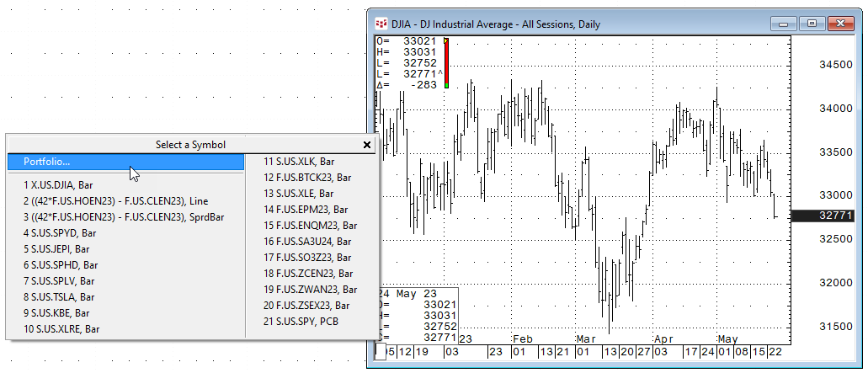The width and height of the screenshot is (868, 373).
Task: Maximize the DJIA chart window
Action: point(812,24)
